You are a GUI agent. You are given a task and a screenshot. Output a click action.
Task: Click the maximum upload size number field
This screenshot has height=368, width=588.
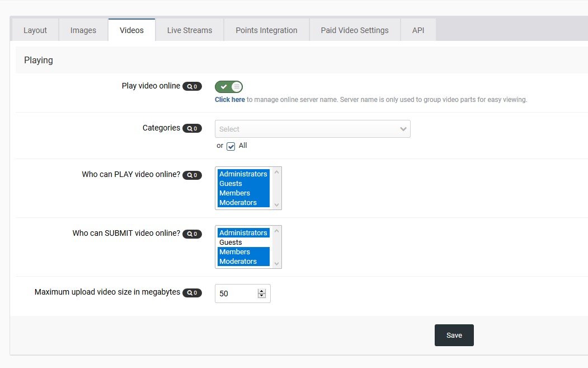243,294
